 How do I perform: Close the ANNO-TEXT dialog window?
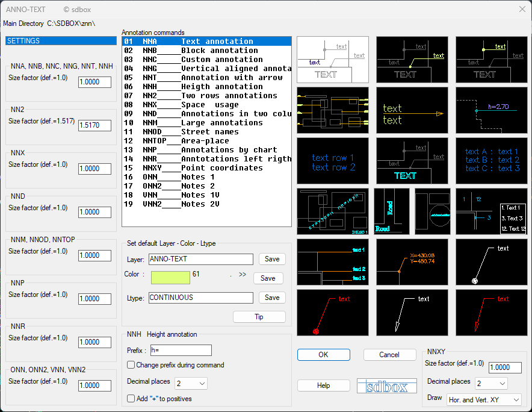pos(522,9)
